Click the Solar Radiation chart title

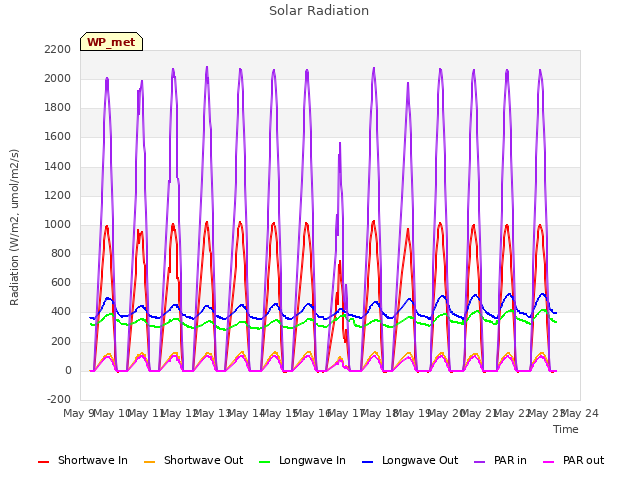click(x=319, y=11)
